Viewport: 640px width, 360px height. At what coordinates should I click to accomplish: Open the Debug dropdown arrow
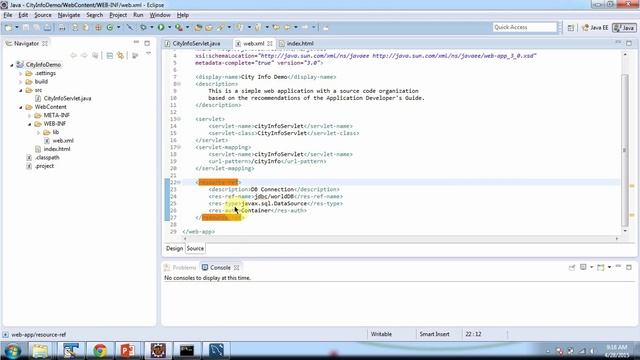coord(151,27)
